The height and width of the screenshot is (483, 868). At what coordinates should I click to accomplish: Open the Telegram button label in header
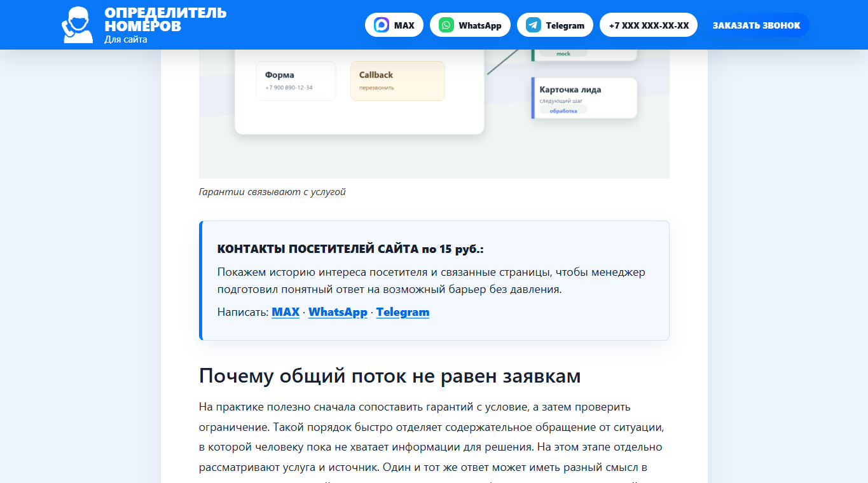565,25
